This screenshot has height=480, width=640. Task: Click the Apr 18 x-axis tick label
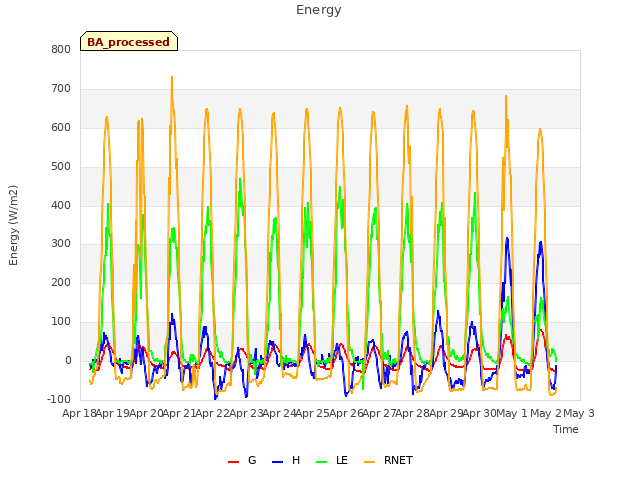[79, 413]
